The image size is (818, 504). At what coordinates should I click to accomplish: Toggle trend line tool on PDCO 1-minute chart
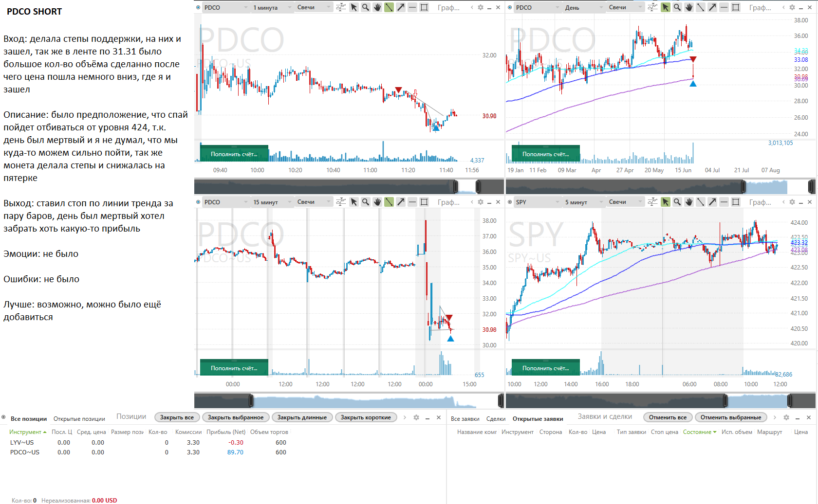[389, 7]
